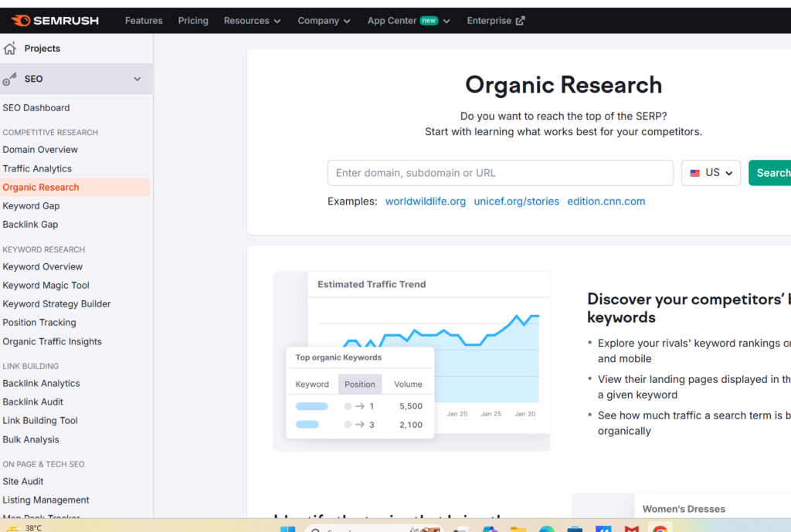Image resolution: width=791 pixels, height=532 pixels.
Task: Open Site Audit
Action: click(23, 482)
